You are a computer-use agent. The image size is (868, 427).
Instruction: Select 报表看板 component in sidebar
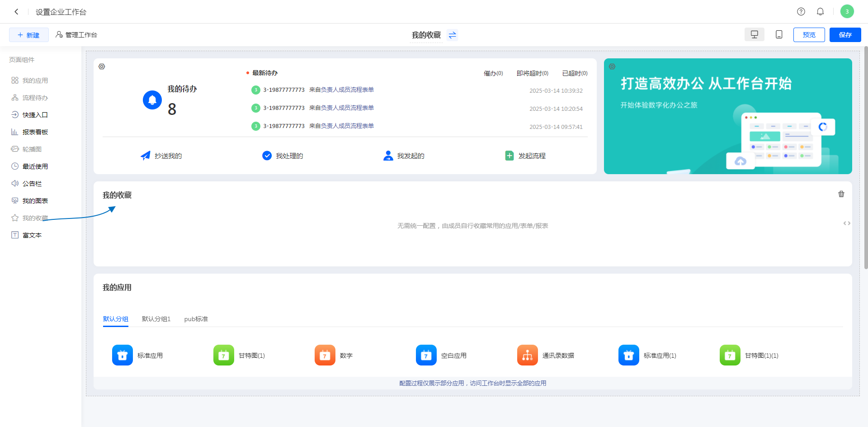click(x=35, y=132)
